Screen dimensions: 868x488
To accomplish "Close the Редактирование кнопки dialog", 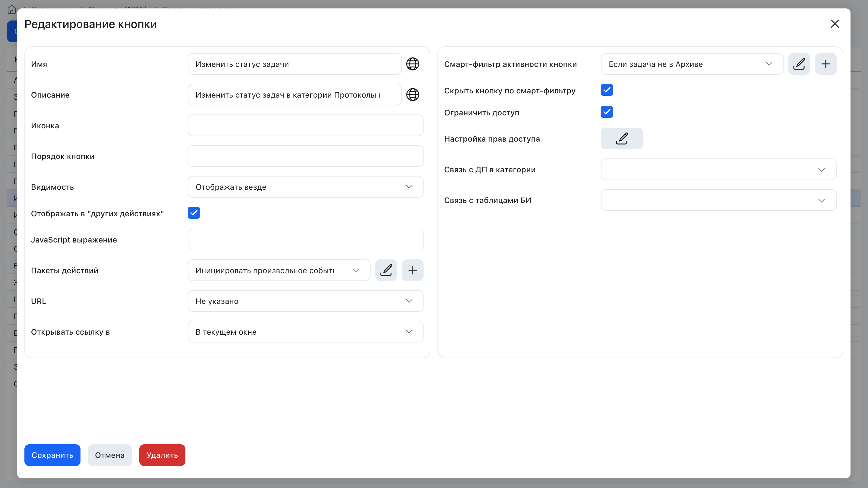I will (835, 24).
